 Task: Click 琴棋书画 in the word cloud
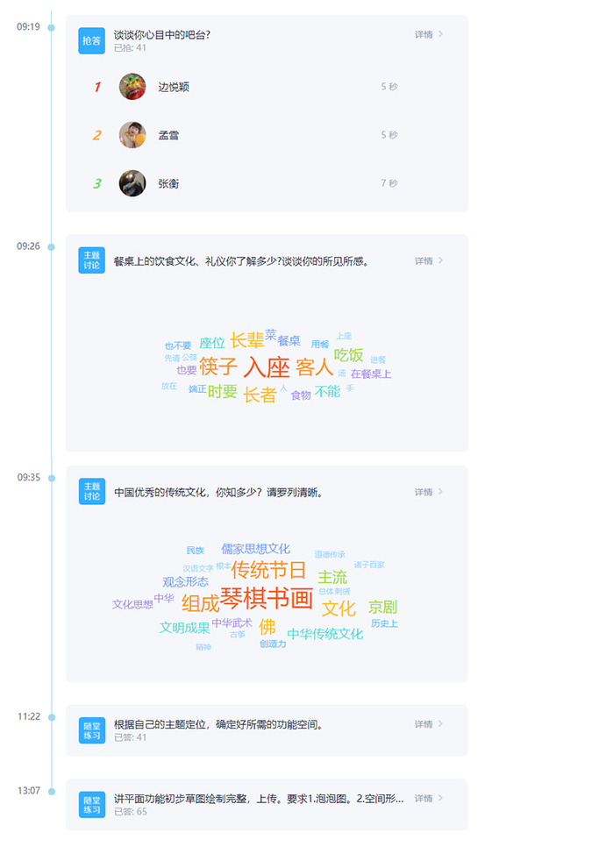click(267, 598)
